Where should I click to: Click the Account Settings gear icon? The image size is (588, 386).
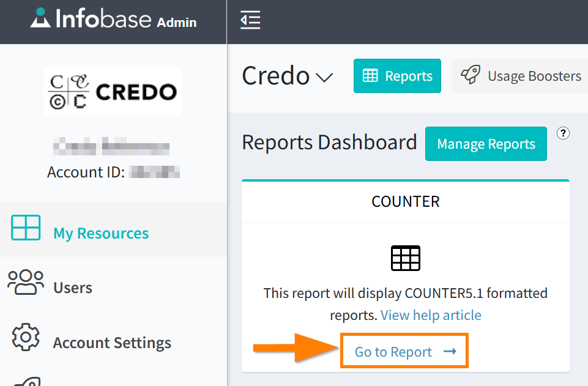[26, 337]
